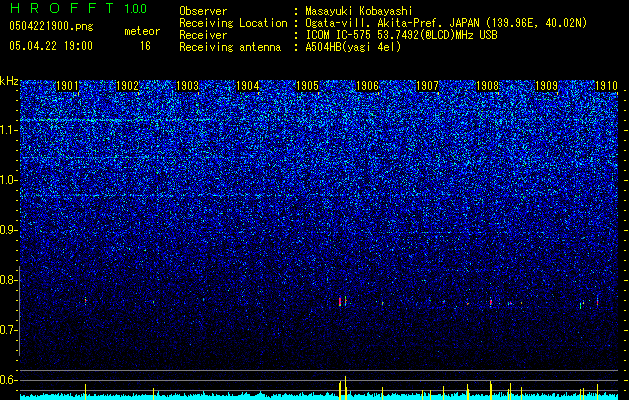Screen dimensions: 629x400
Task: Click the 0.6 frequency axis label
Action: point(8,380)
